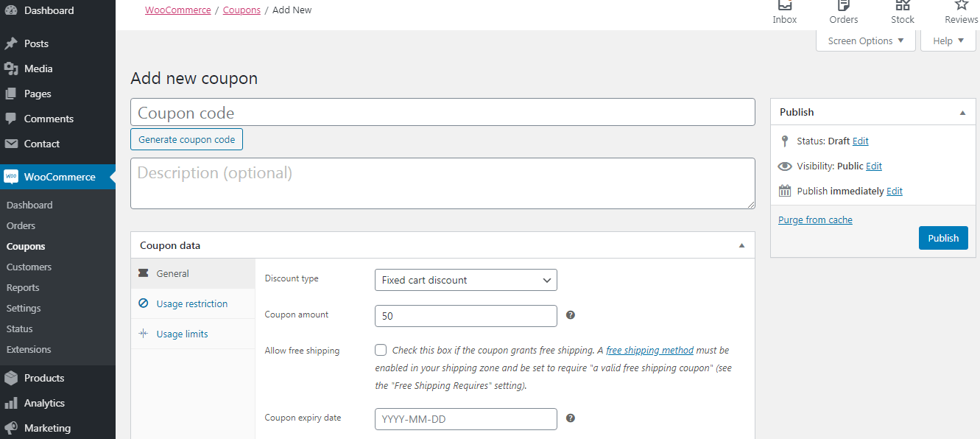Expand the Screen Options panel
980x439 pixels.
point(865,41)
